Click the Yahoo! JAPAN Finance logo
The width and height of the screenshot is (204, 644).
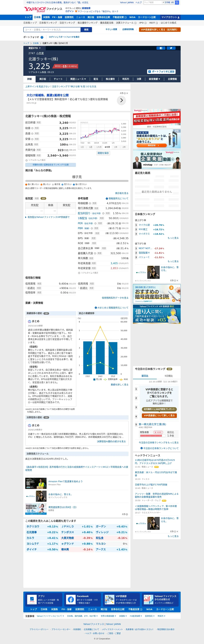(43, 10)
